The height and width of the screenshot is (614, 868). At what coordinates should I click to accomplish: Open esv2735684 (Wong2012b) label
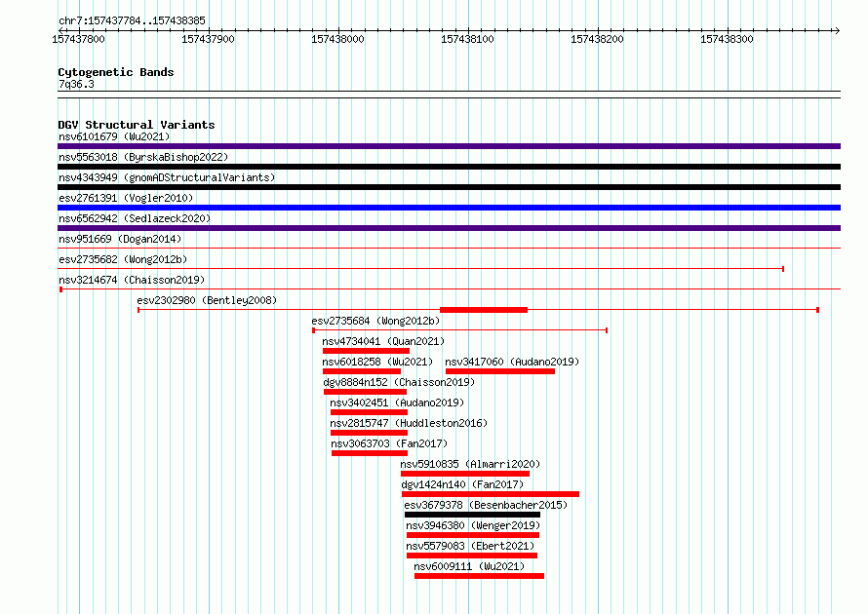click(375, 321)
